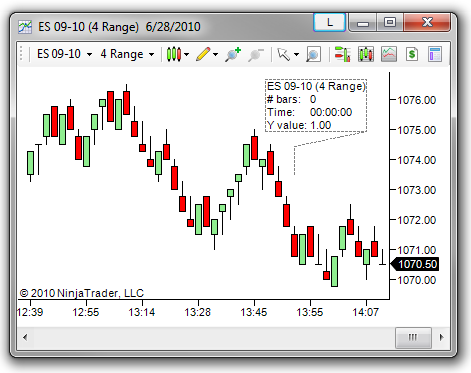Maximize the chart window
471x373 pixels.
point(390,23)
